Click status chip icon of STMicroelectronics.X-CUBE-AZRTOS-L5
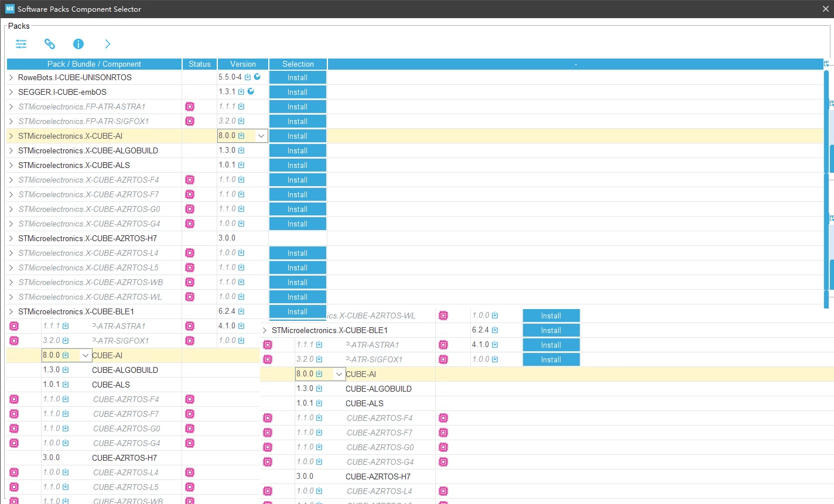 pos(190,268)
